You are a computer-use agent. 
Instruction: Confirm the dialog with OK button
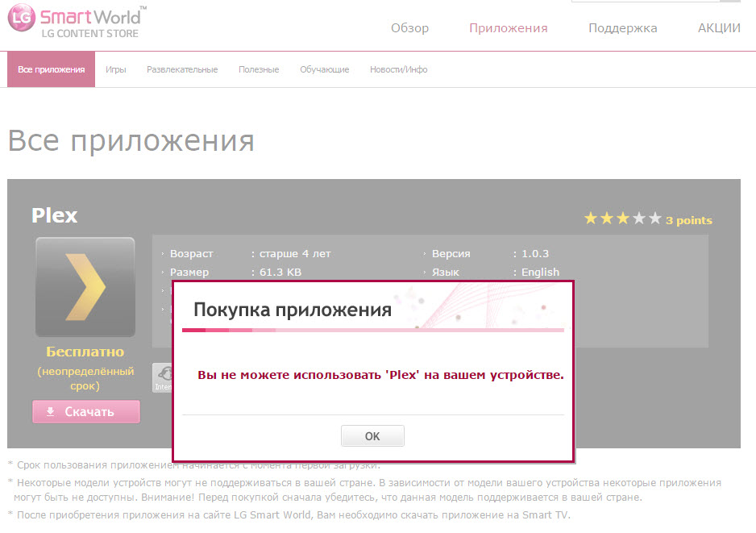372,436
